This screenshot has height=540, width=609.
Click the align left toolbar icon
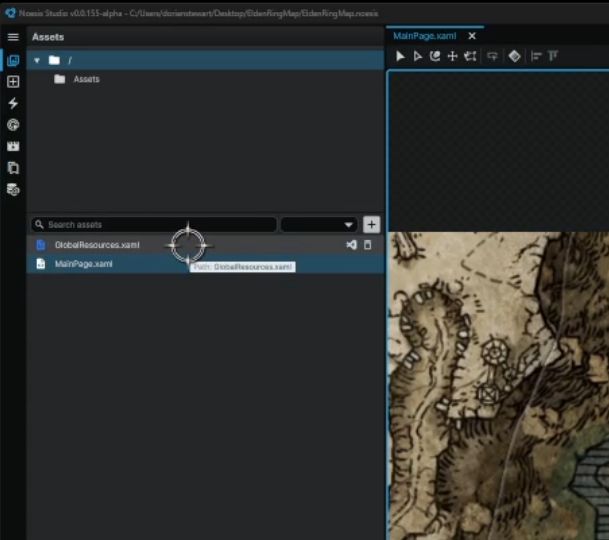pos(536,56)
